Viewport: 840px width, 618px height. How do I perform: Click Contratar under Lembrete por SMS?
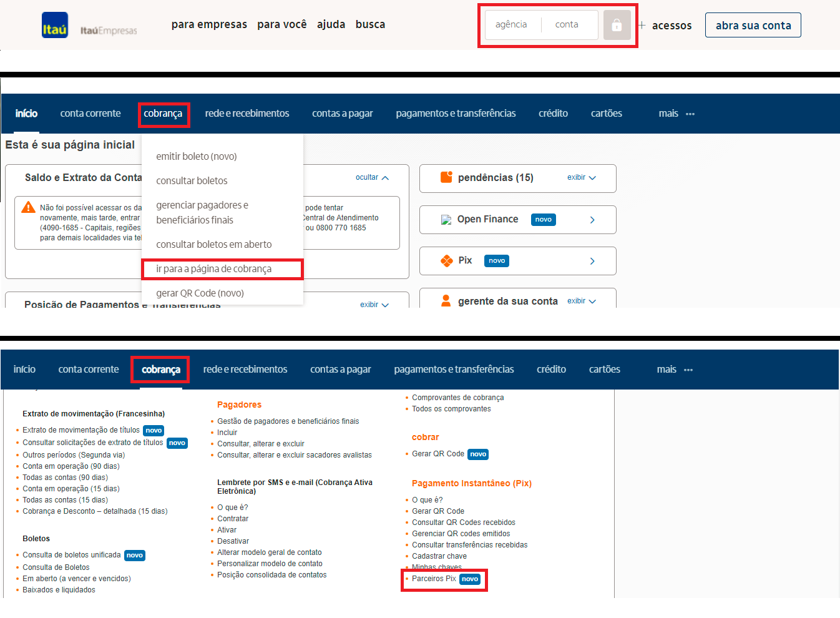tap(233, 519)
